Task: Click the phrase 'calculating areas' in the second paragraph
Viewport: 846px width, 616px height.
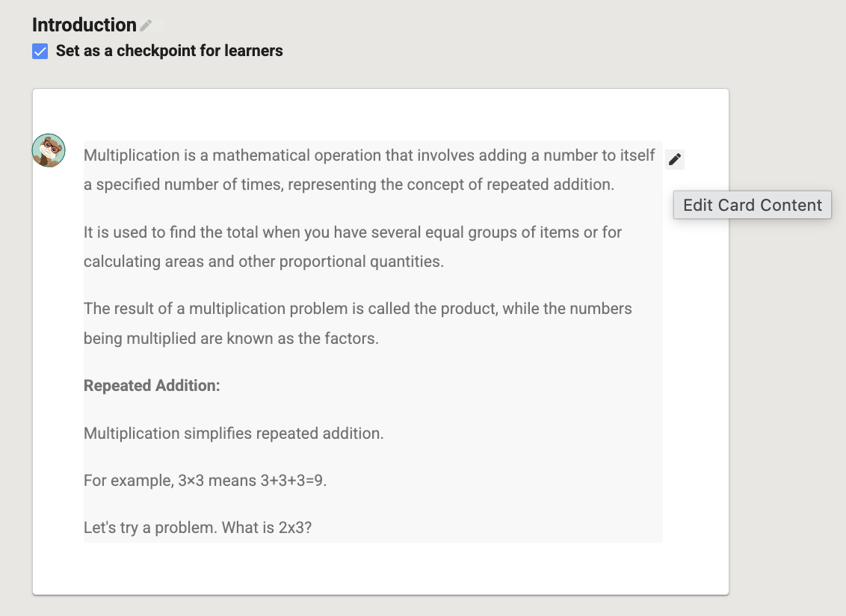Action: pos(143,262)
